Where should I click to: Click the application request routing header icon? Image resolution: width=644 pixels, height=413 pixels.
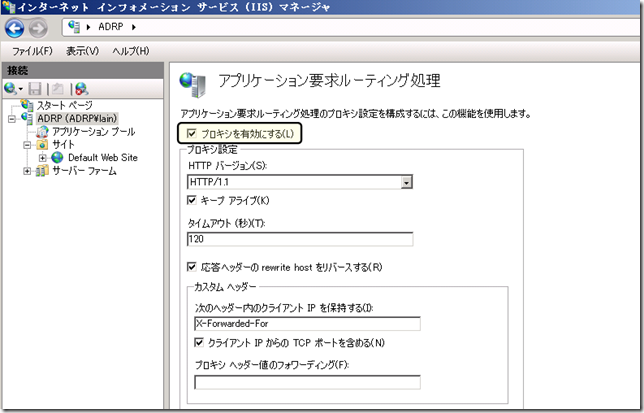[192, 85]
